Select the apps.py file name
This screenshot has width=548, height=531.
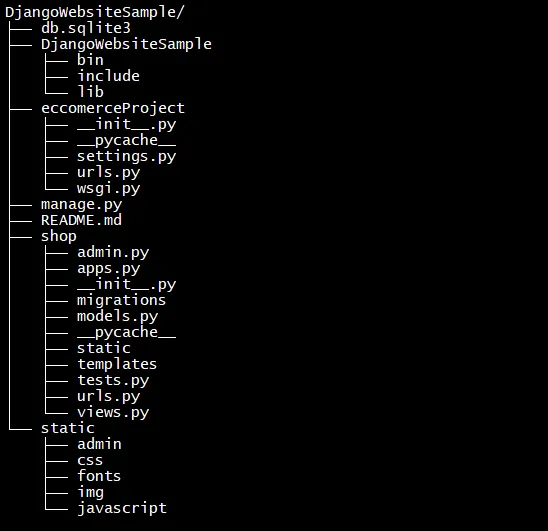coord(108,269)
